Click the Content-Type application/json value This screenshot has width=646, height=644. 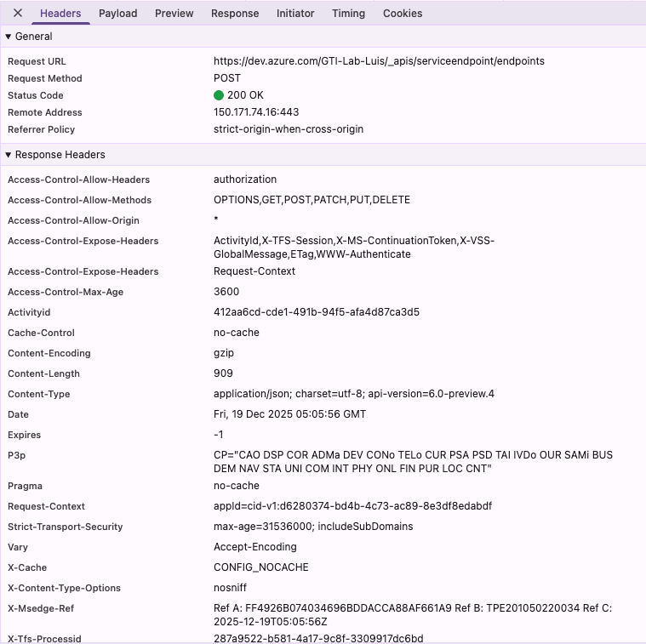click(x=354, y=394)
